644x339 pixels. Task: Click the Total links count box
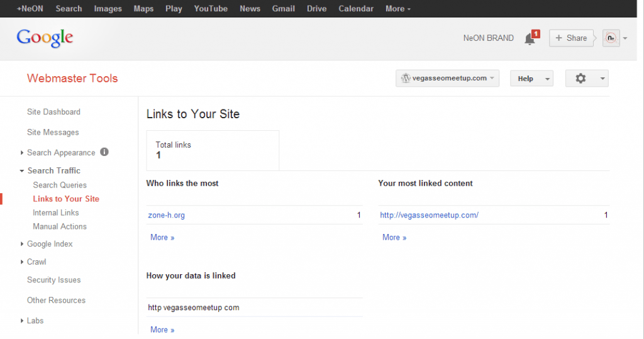tap(213, 150)
